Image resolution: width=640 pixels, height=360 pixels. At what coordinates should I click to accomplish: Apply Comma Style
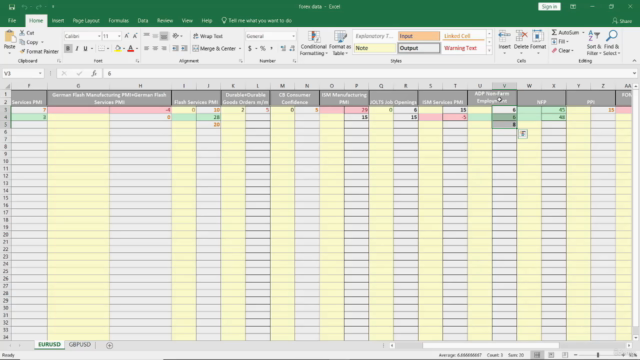click(271, 49)
